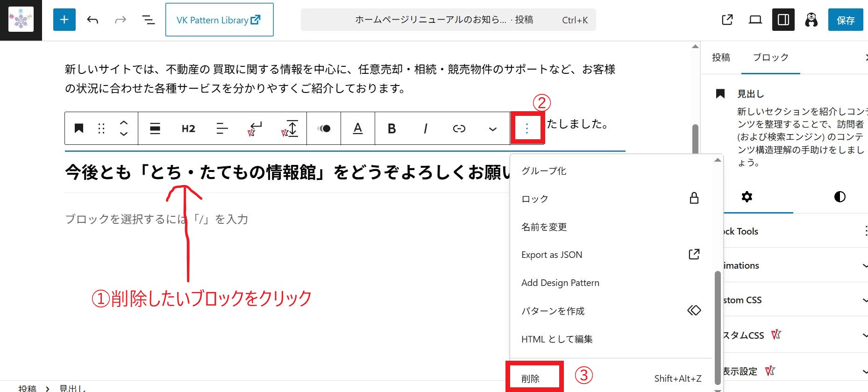Toggle bold formatting on heading
Image resolution: width=868 pixels, height=392 pixels.
pos(391,128)
